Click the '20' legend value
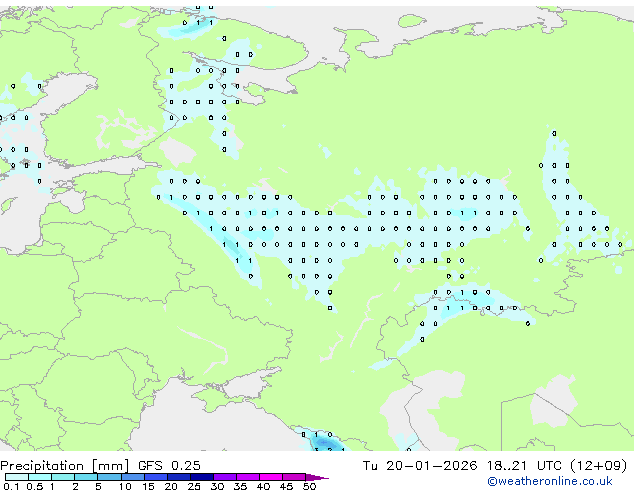This screenshot has width=634, height=490. pyautogui.click(x=171, y=486)
